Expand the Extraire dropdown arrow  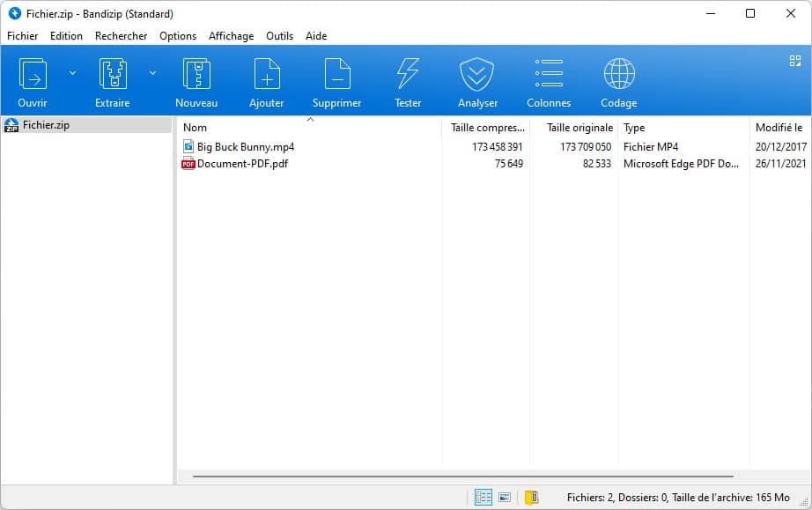pos(152,73)
